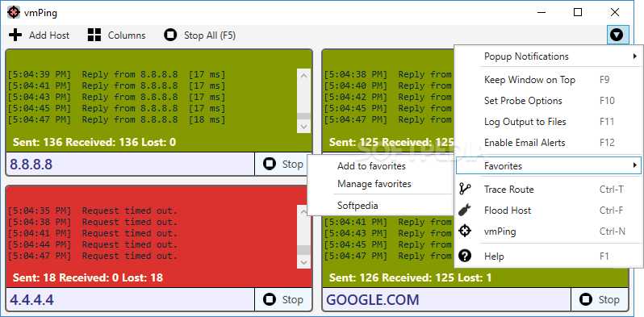Click [5:04:44 PM] Request timed out line
Image resolution: width=644 pixels, height=317 pixels.
[93, 244]
